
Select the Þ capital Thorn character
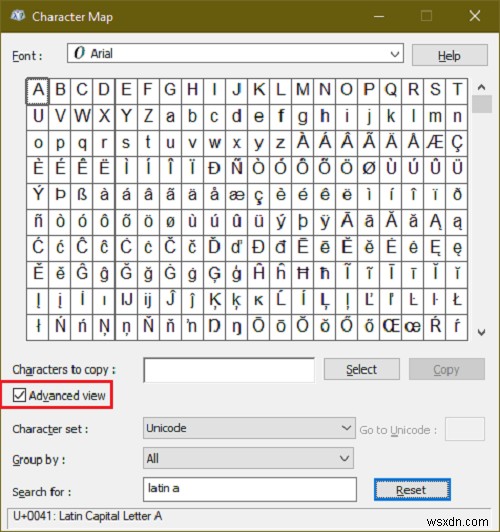pos(60,196)
